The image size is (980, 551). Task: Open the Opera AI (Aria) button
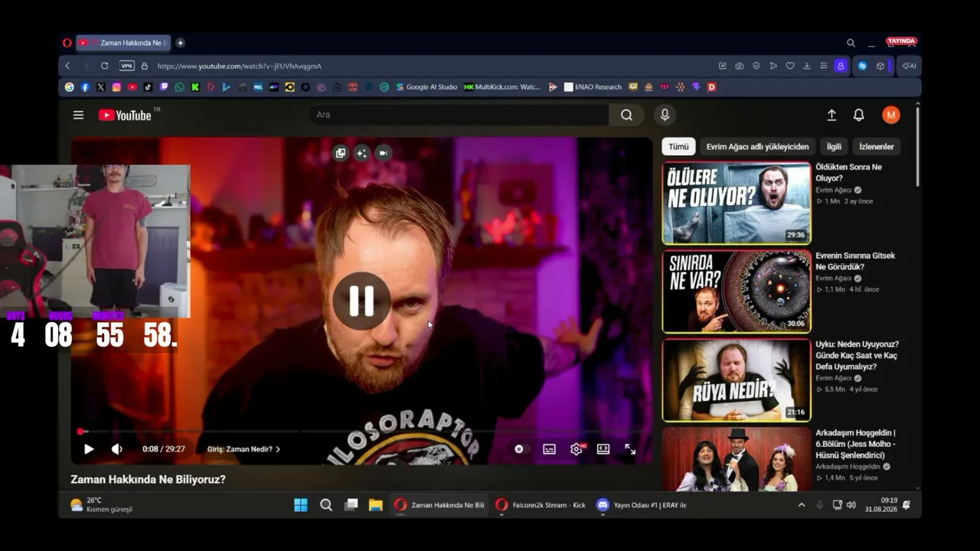point(910,66)
